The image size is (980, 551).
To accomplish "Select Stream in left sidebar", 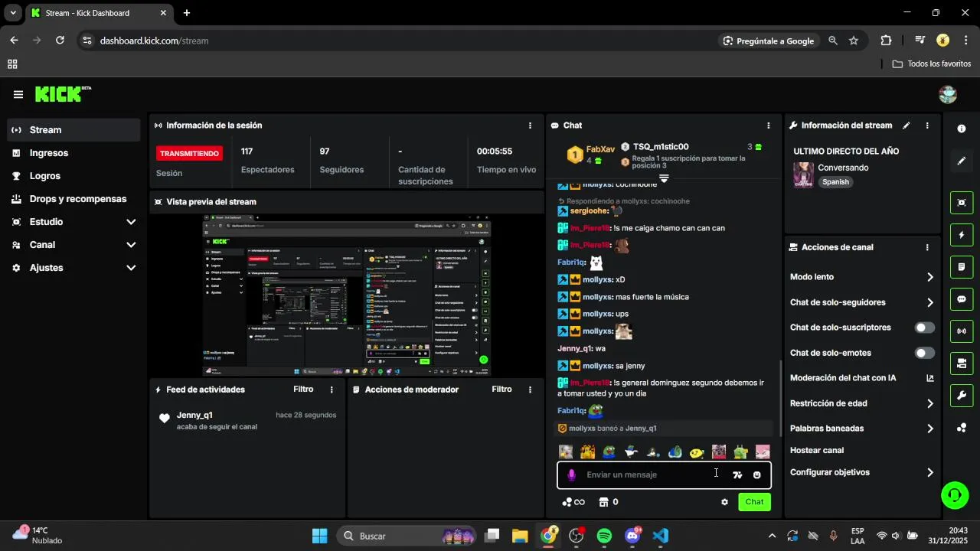I will [x=73, y=130].
